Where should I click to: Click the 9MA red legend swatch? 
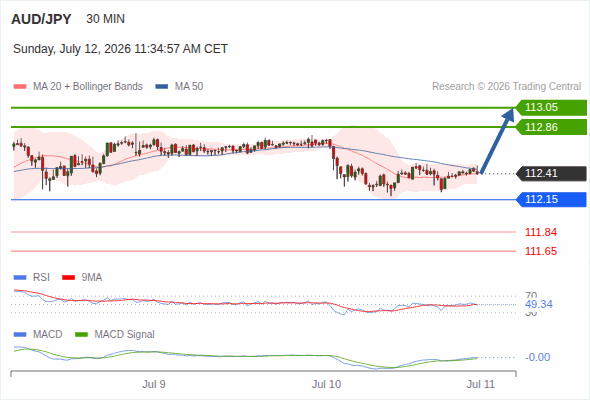coord(68,278)
